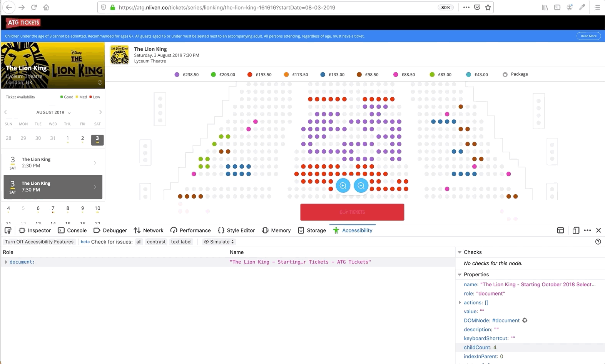Click the #document DOMNode link
The height and width of the screenshot is (364, 605).
point(506,321)
